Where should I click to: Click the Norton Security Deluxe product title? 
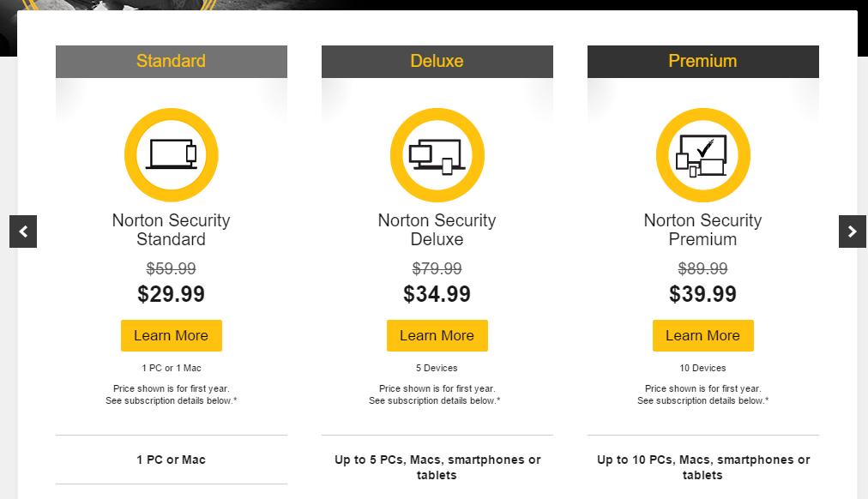[x=437, y=230]
